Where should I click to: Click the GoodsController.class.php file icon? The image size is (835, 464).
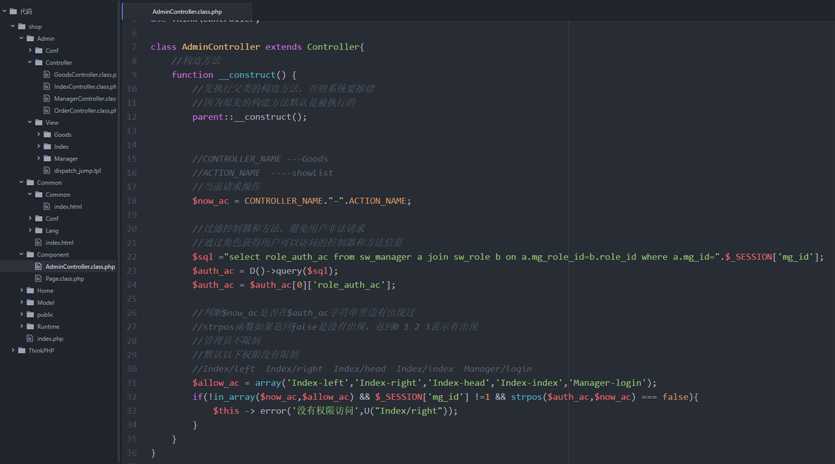[x=47, y=75]
